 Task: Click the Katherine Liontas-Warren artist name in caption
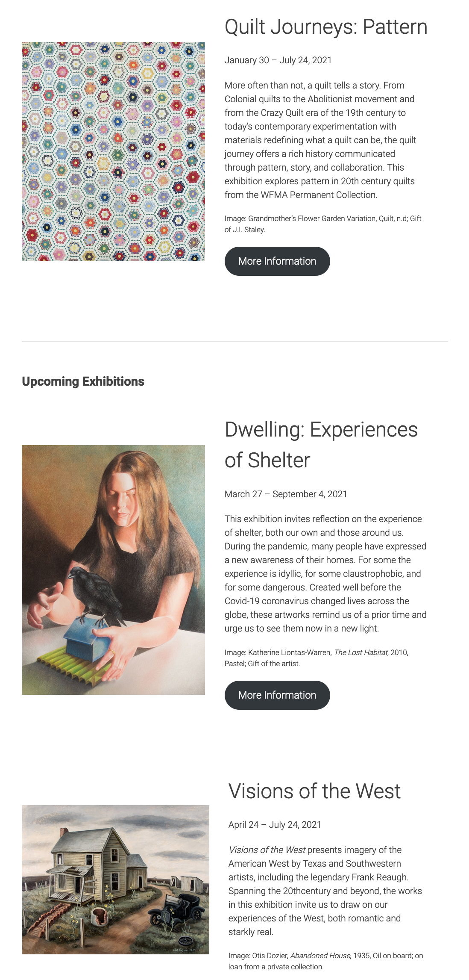pyautogui.click(x=290, y=652)
